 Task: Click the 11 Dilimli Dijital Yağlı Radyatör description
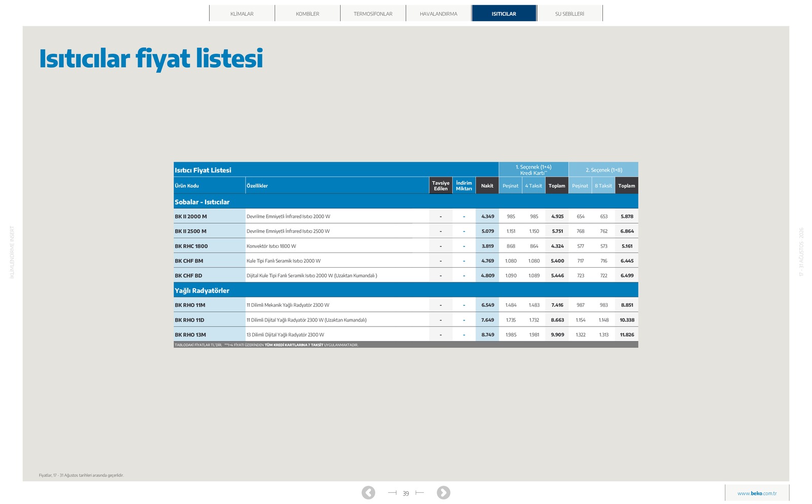(307, 320)
